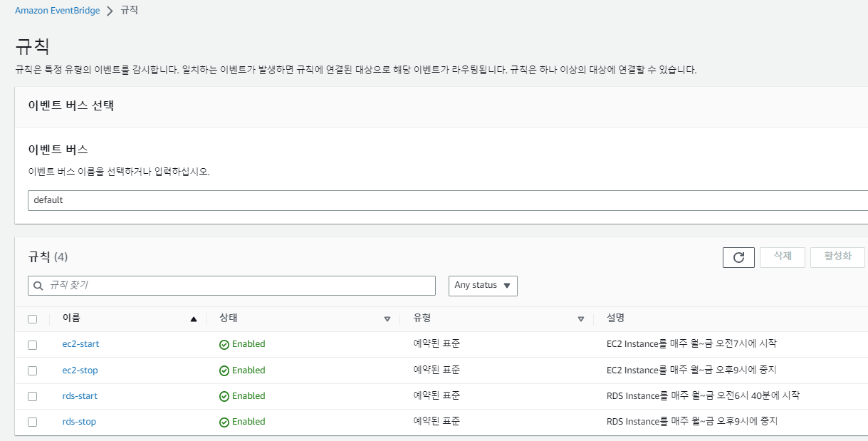Open the ec2-start rule link
The width and height of the screenshot is (868, 441).
[x=80, y=344]
